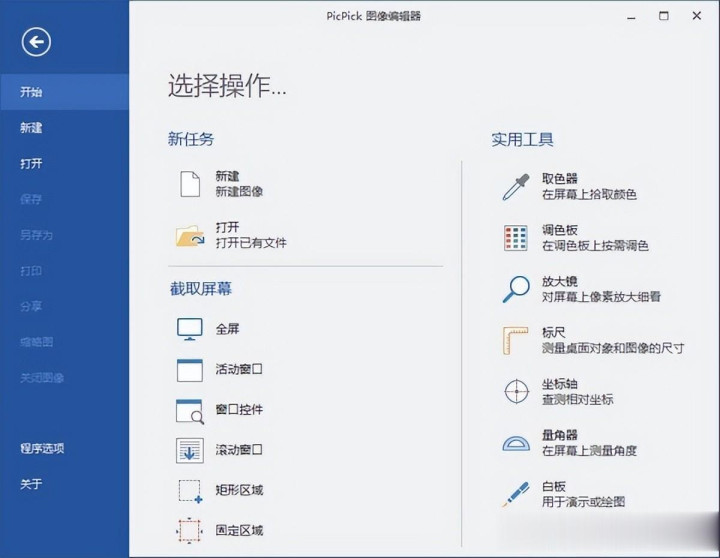This screenshot has width=720, height=558.
Task: Click the 滚动窗口 down-arrow icon
Action: pyautogui.click(x=190, y=450)
